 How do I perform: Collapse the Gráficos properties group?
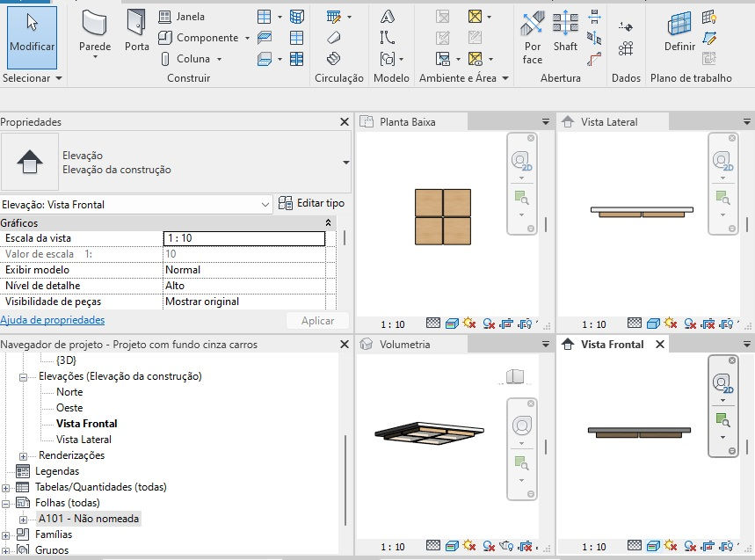(x=328, y=223)
